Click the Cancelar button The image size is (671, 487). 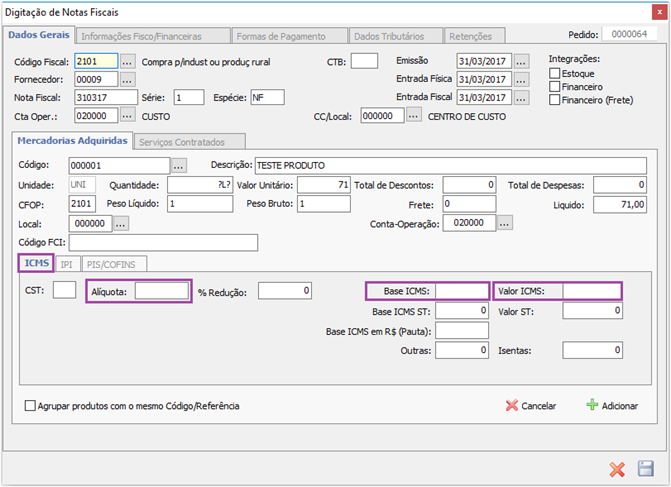531,406
